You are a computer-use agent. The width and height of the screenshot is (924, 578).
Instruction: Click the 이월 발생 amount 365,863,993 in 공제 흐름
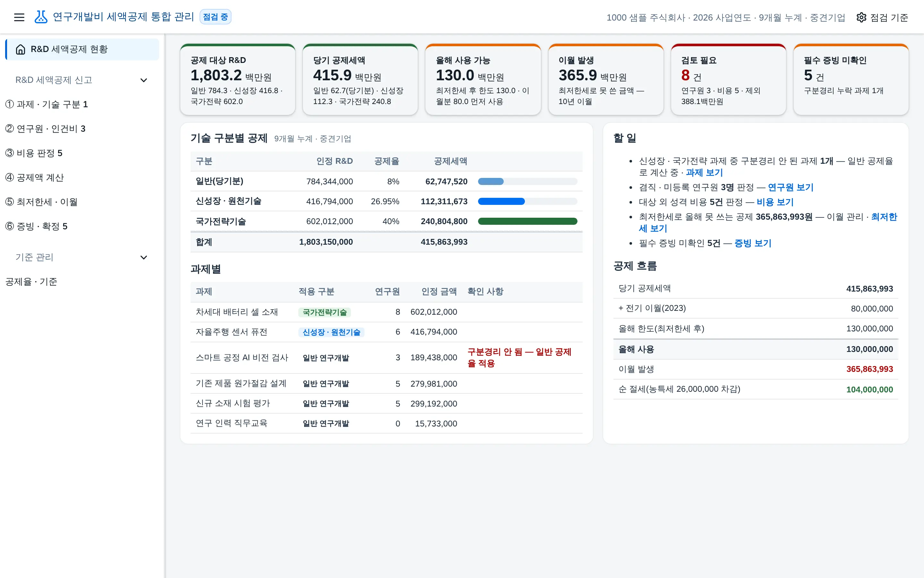(x=869, y=369)
